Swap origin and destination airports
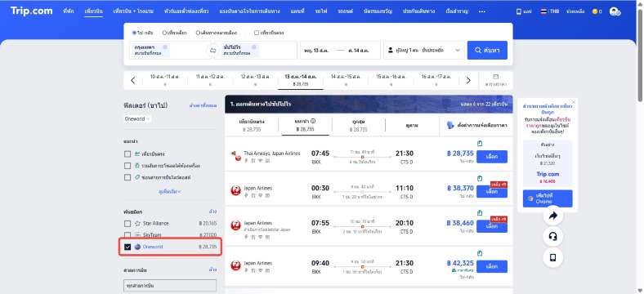Screen dimensions: 644x294 coord(212,50)
